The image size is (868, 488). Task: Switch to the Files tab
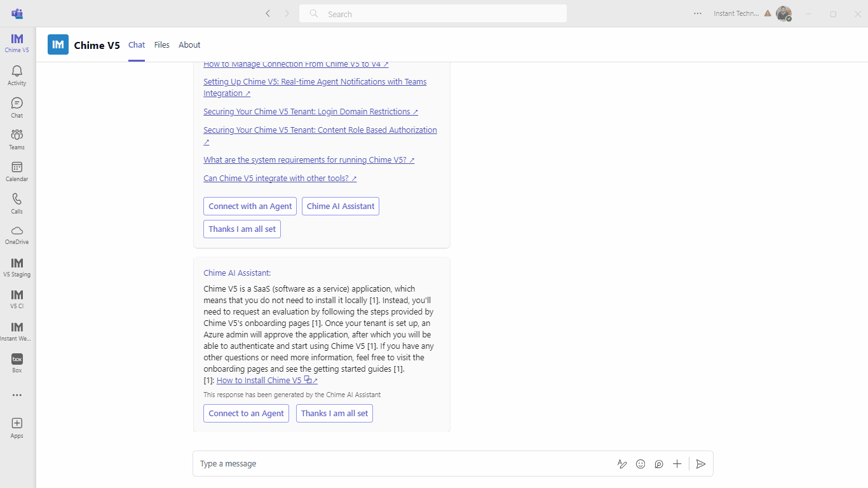162,44
